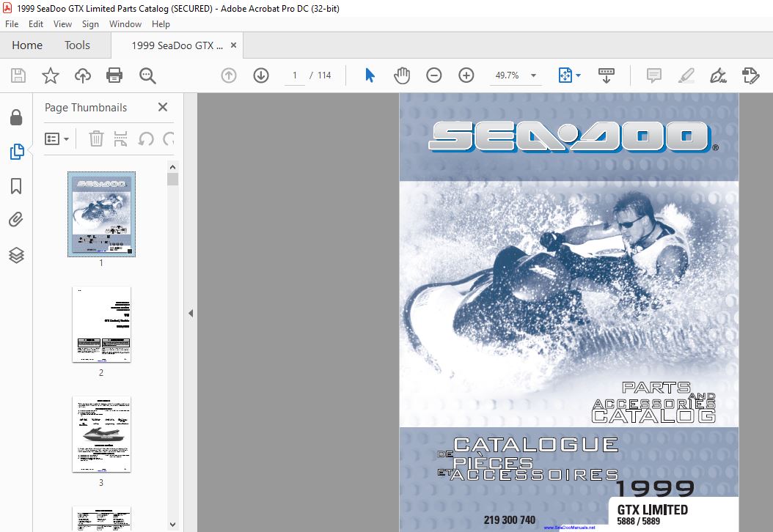Open the File menu
The width and height of the screenshot is (773, 532).
pos(12,23)
